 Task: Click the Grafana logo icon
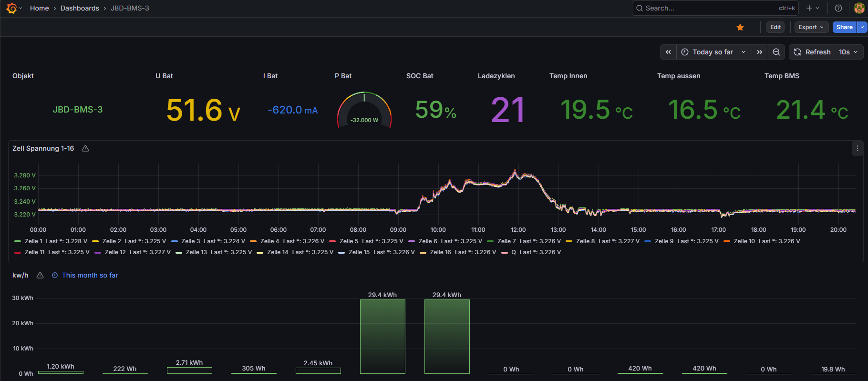(11, 8)
